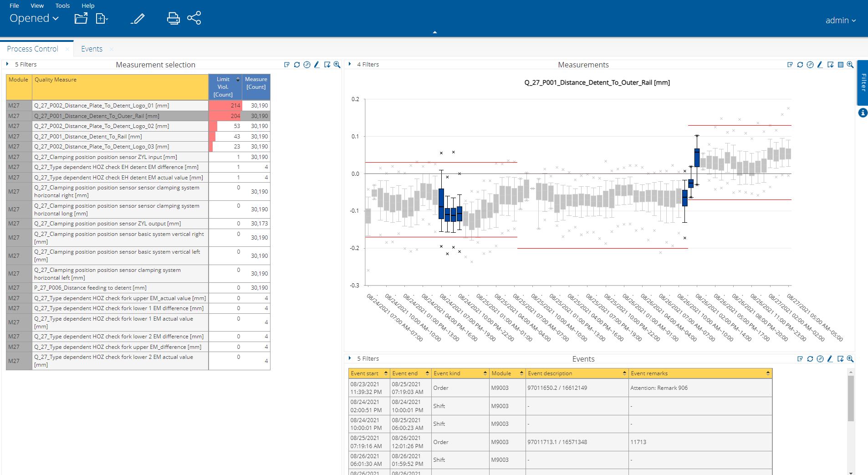
Task: Click the pencil edit icon in header
Action: click(138, 19)
